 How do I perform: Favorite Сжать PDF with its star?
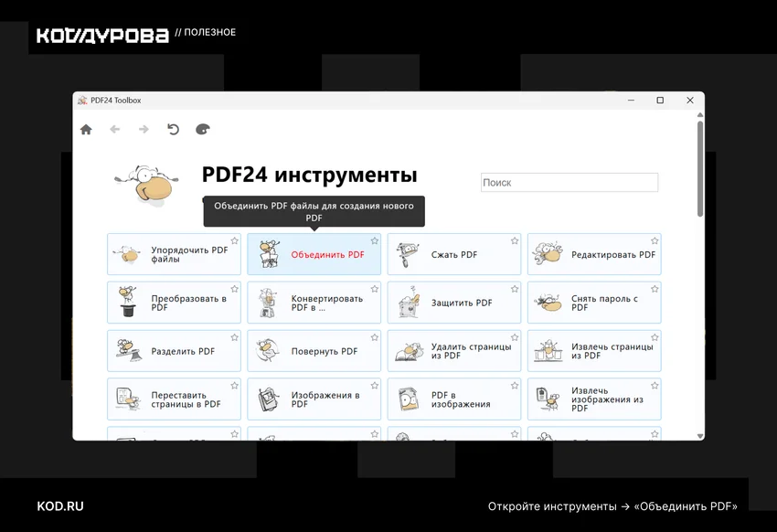(x=515, y=240)
